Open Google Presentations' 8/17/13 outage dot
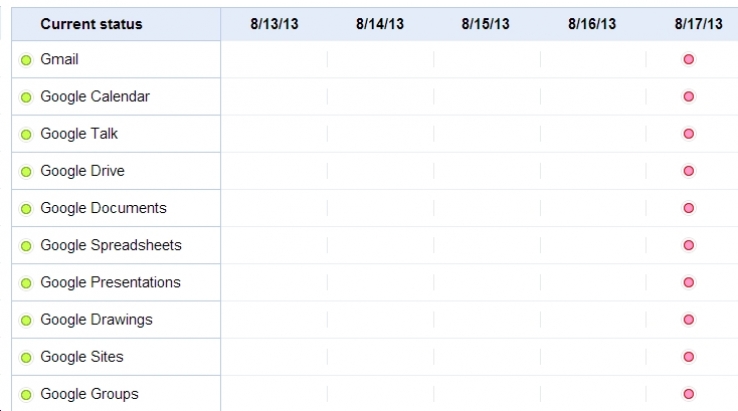The width and height of the screenshot is (738, 411). point(688,282)
